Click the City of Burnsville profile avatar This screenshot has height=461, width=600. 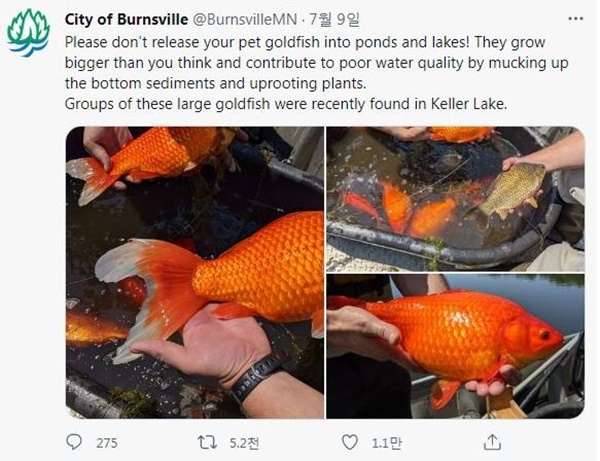pyautogui.click(x=28, y=33)
